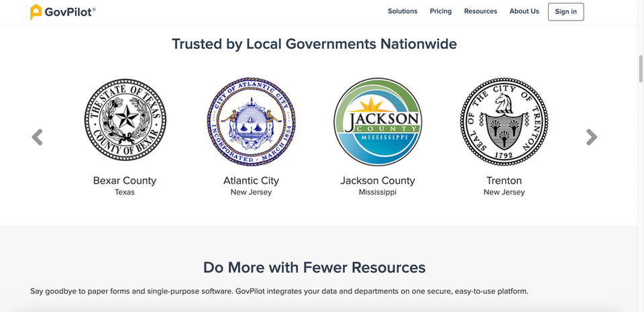Open the About Us menu
Image resolution: width=644 pixels, height=312 pixels.
524,11
